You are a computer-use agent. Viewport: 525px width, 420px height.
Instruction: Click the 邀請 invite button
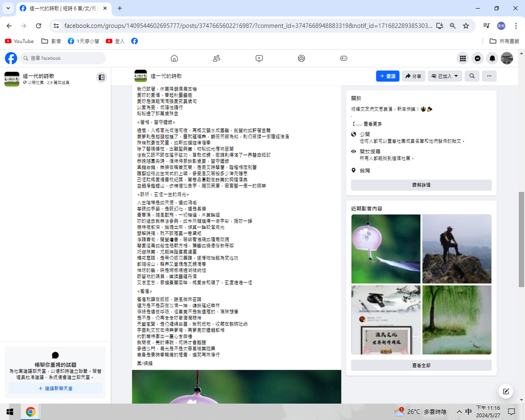click(x=388, y=76)
